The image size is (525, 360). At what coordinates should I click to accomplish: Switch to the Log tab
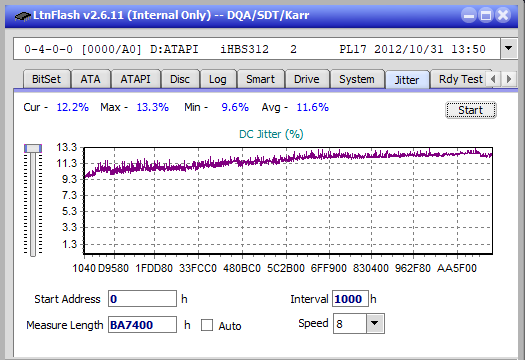point(218,79)
